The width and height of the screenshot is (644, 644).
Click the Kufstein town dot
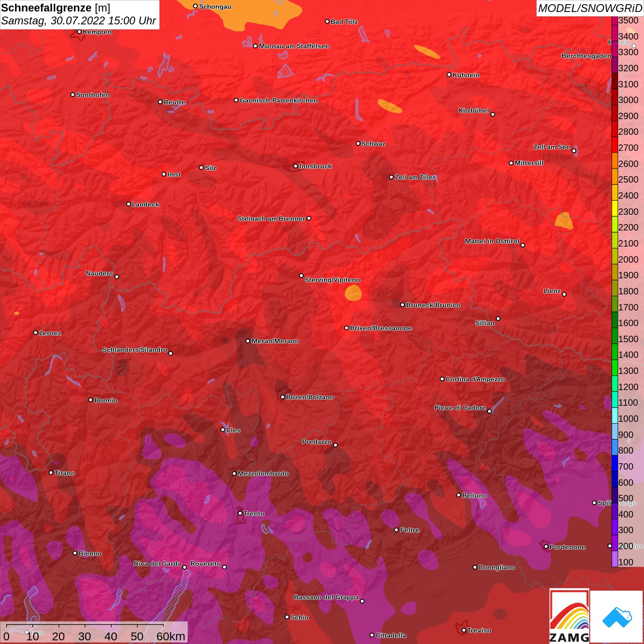tap(449, 75)
